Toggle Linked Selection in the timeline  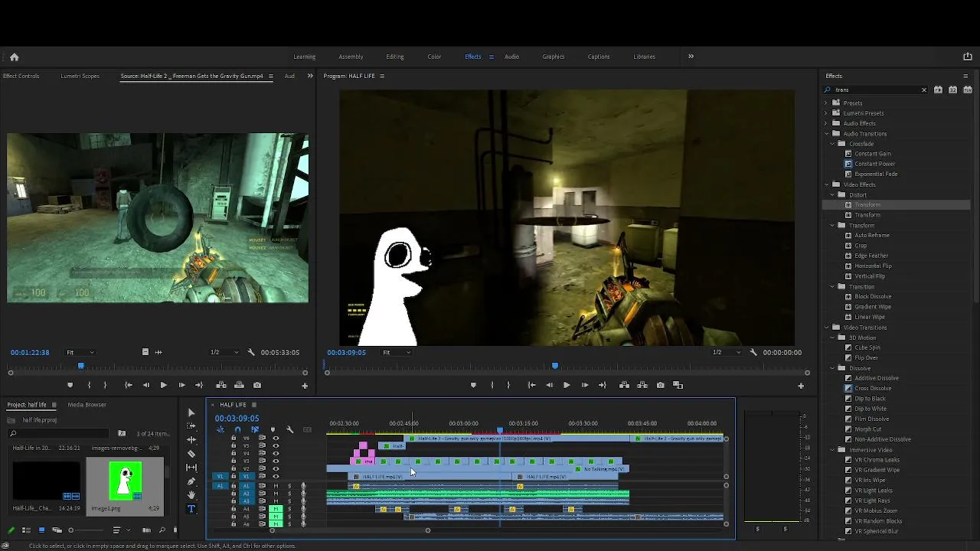pyautogui.click(x=255, y=429)
